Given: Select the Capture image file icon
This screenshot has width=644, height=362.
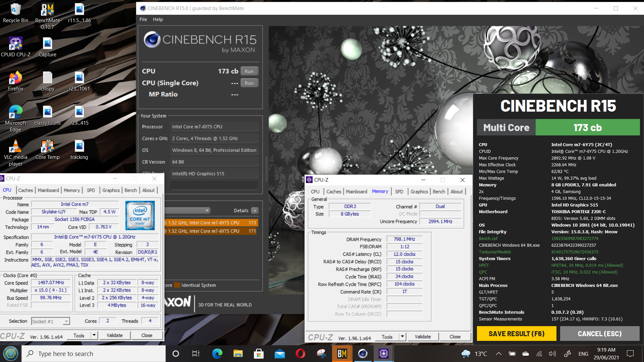Looking at the screenshot, I should (x=47, y=47).
